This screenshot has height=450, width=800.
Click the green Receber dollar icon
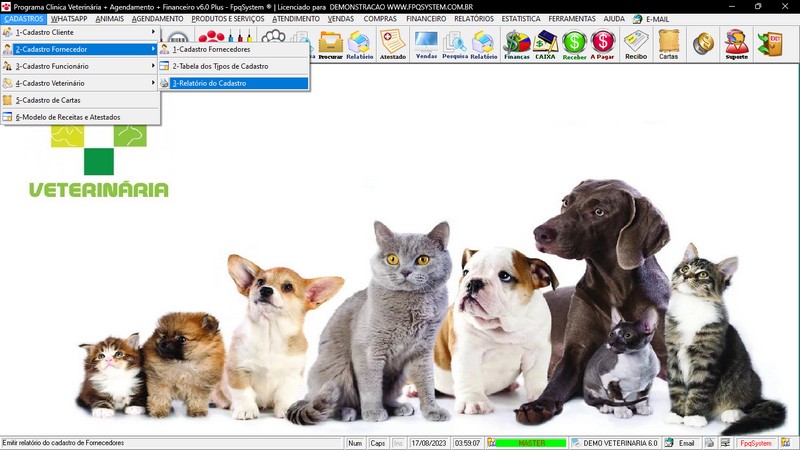pyautogui.click(x=574, y=45)
